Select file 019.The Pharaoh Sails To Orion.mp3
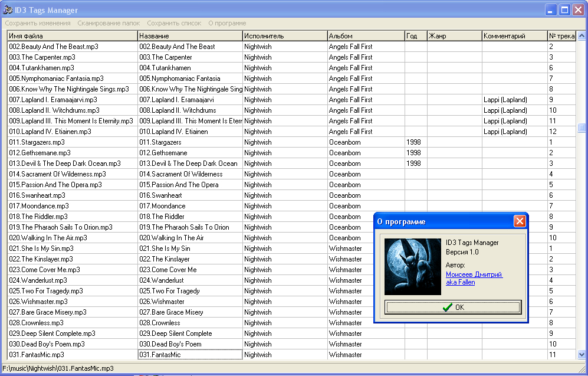 (73, 227)
